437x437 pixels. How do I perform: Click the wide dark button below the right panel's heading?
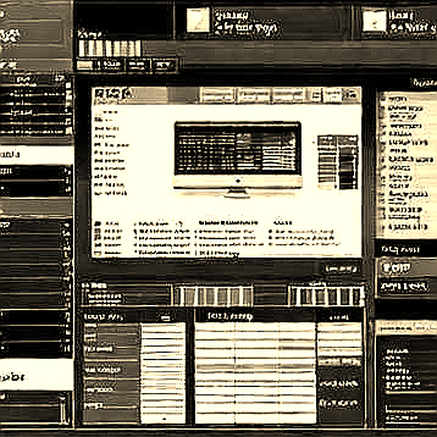coord(403,286)
